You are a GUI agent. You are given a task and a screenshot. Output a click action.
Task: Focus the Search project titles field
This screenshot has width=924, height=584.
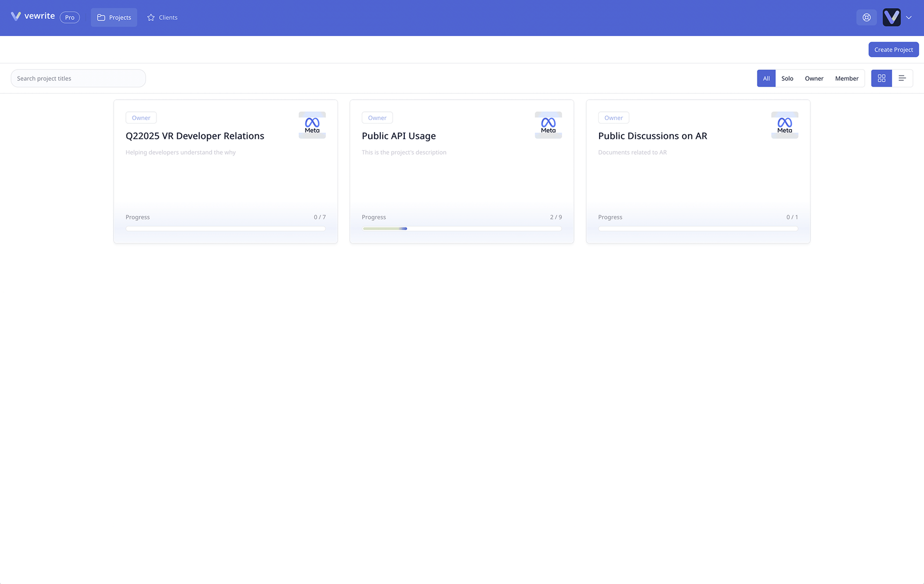click(78, 78)
